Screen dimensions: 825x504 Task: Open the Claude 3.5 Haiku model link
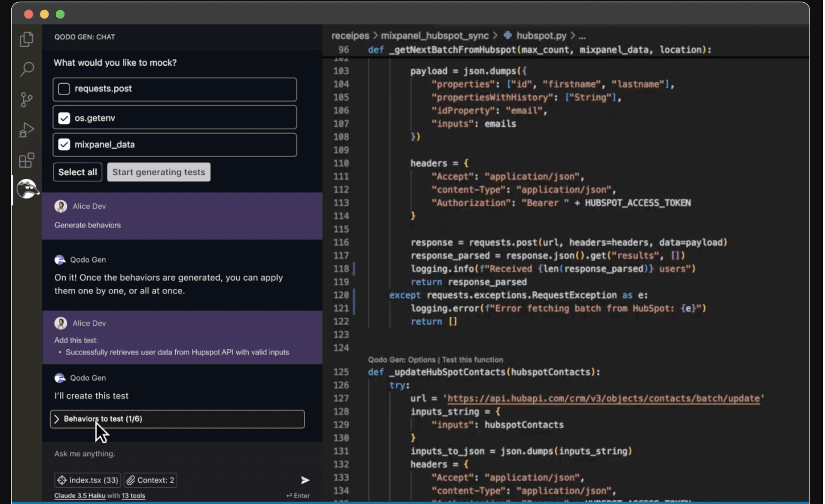tap(79, 495)
